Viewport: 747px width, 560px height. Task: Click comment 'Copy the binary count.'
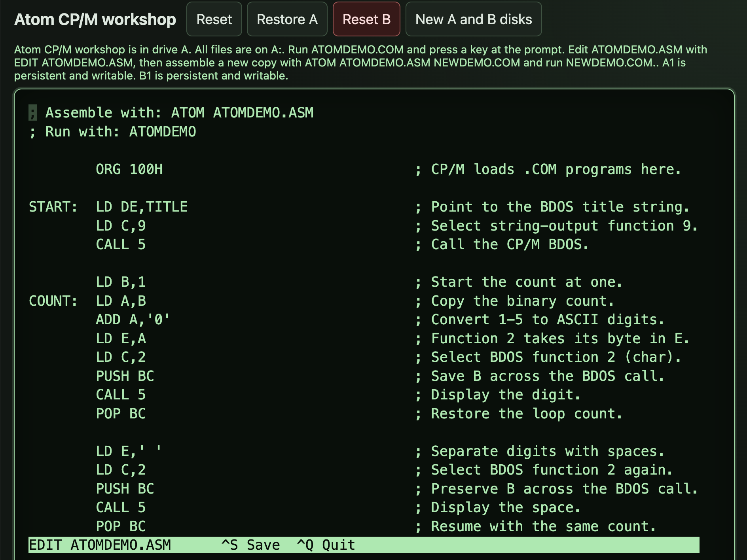[522, 301]
